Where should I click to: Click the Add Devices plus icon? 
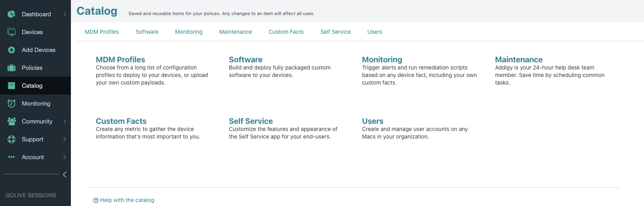pos(11,50)
